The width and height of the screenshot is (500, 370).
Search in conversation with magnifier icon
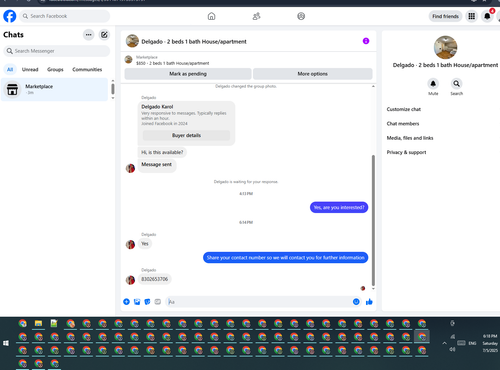[x=456, y=83]
